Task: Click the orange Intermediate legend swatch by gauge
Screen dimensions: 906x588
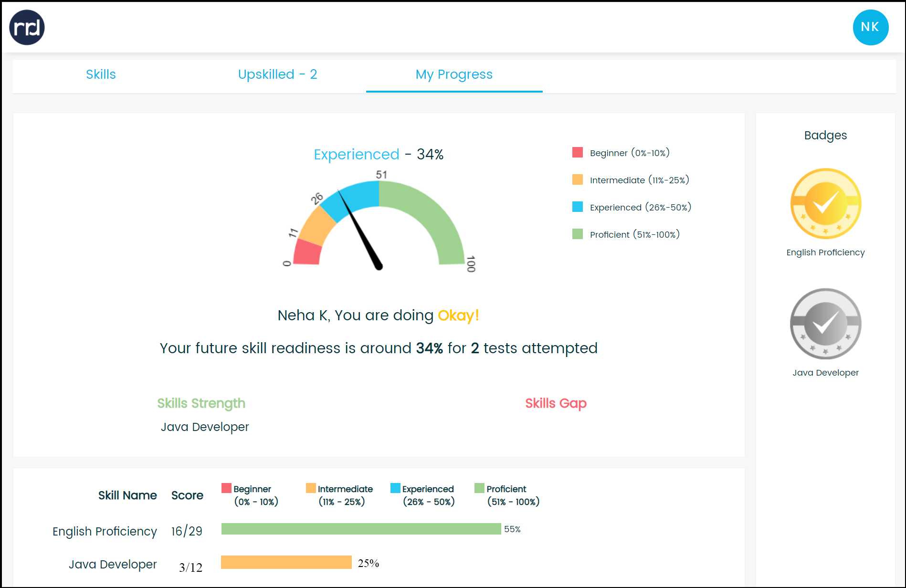Action: tap(578, 180)
